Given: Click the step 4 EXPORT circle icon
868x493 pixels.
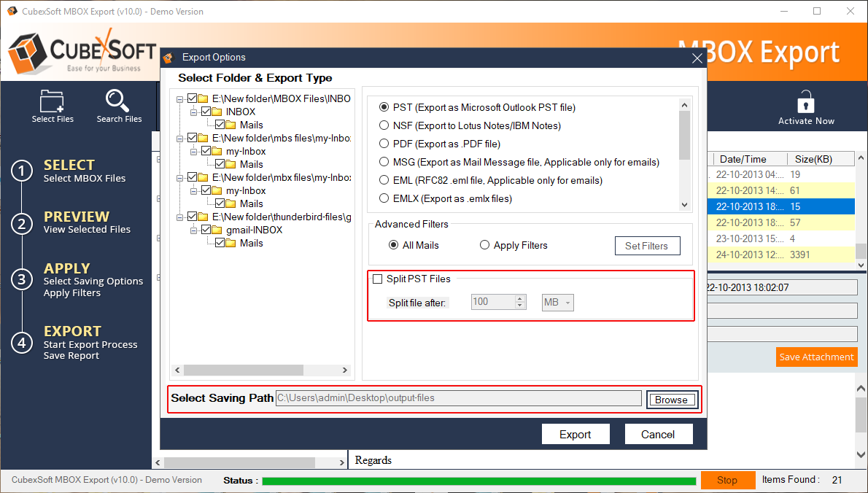Looking at the screenshot, I should pos(23,343).
